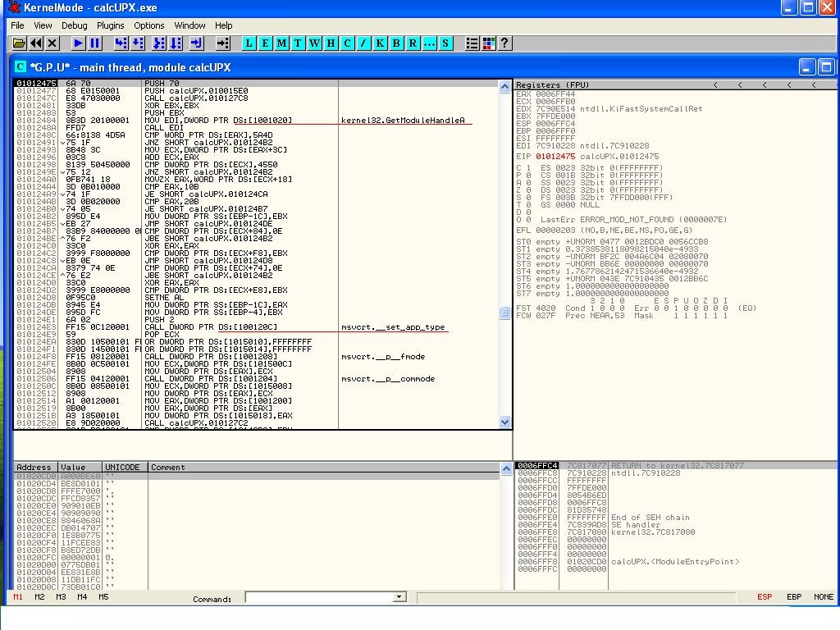Click the UNICODE column header in dump

pyautogui.click(x=123, y=468)
